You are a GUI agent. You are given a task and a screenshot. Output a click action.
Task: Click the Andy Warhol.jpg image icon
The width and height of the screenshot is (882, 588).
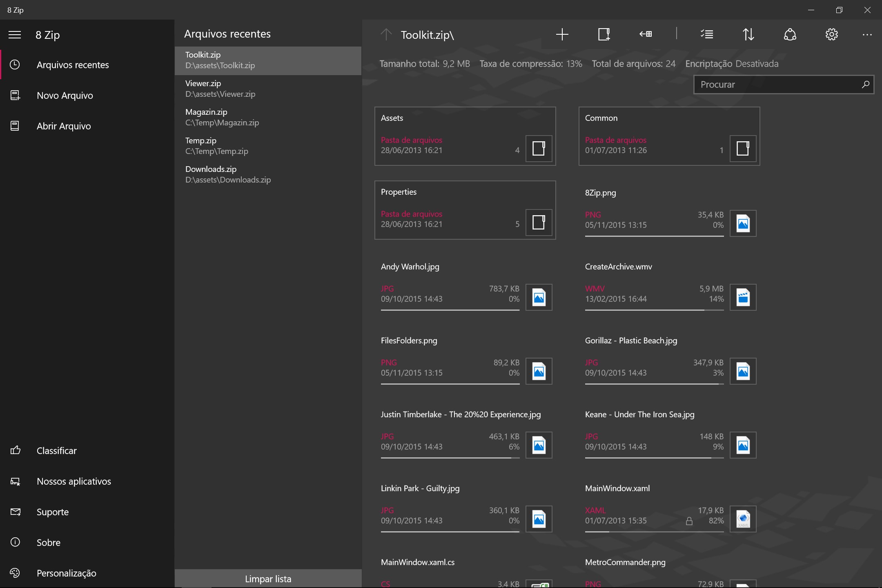pyautogui.click(x=539, y=297)
